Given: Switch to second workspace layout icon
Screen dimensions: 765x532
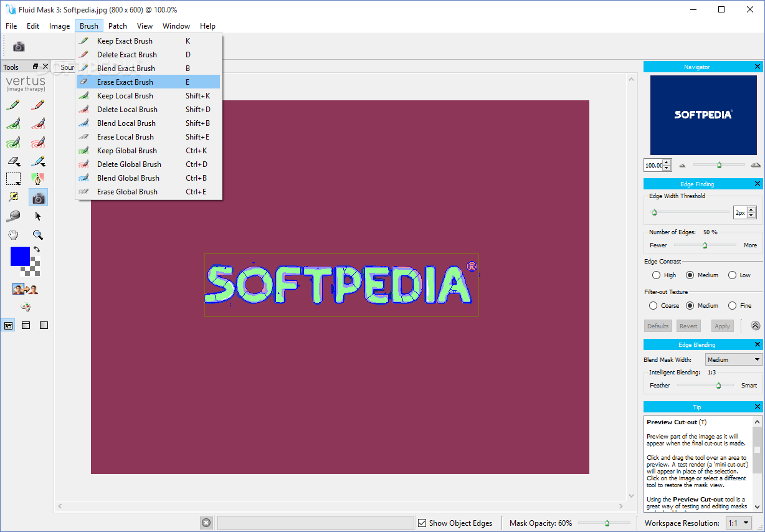Looking at the screenshot, I should point(26,325).
